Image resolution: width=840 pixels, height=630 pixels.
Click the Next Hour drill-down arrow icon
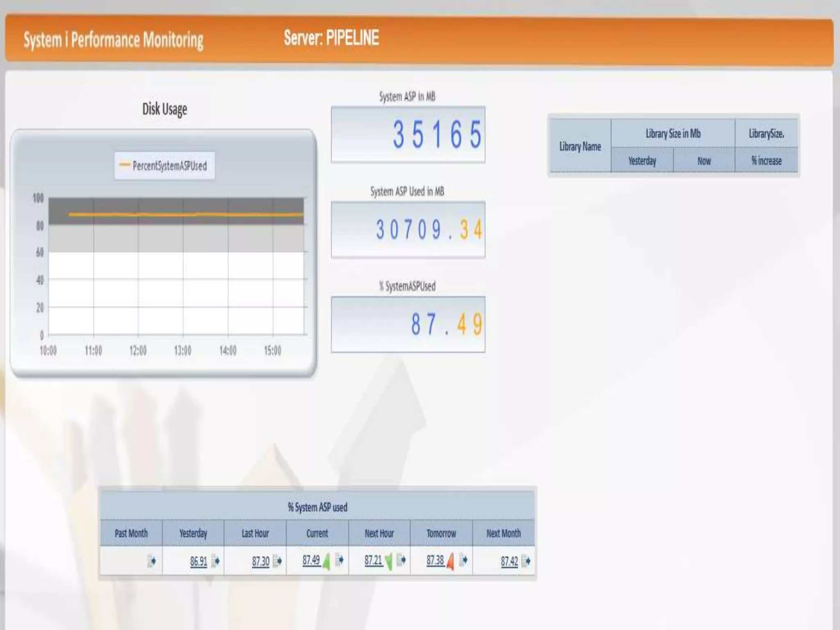[401, 560]
